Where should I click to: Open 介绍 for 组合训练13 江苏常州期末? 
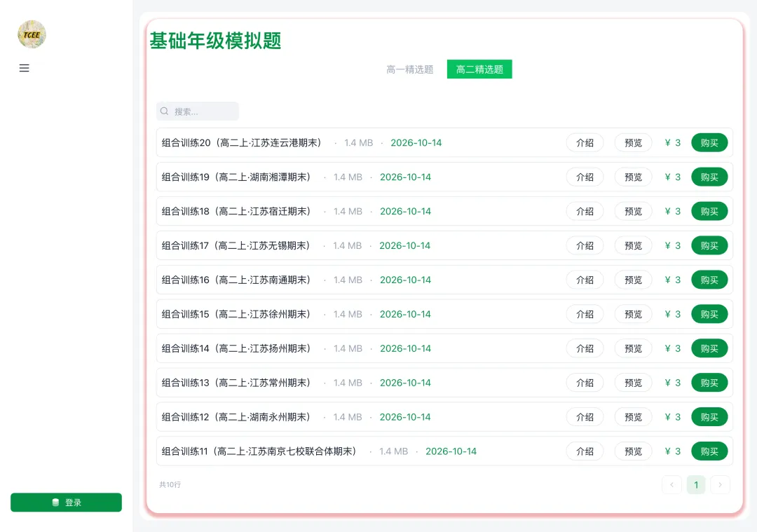(585, 382)
